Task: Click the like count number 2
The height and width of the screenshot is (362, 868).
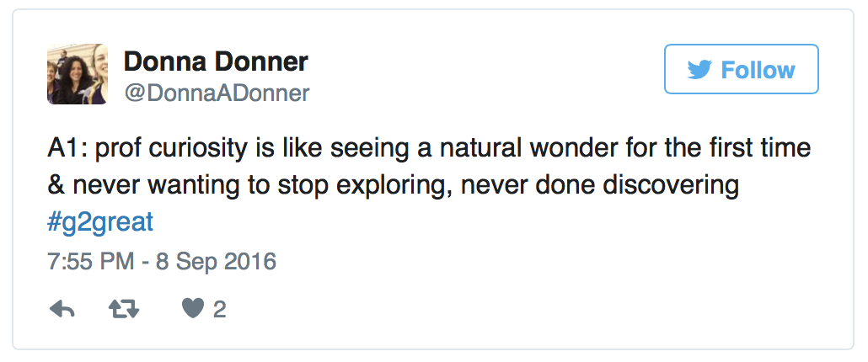Action: [220, 310]
